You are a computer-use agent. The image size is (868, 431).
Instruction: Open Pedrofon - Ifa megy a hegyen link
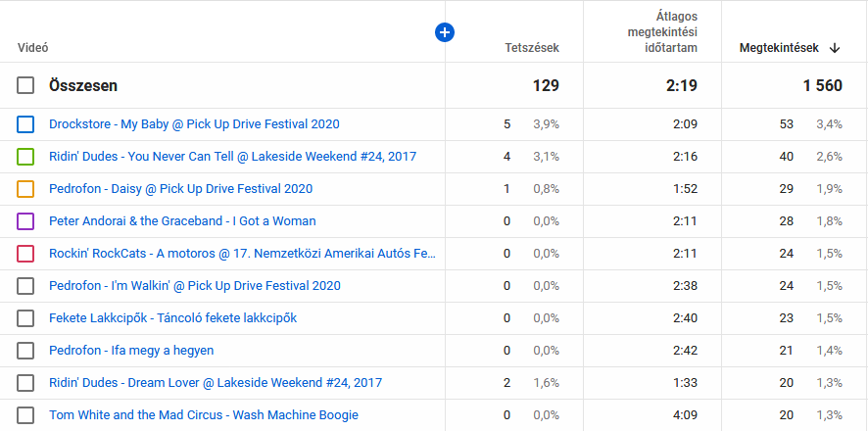pos(130,351)
